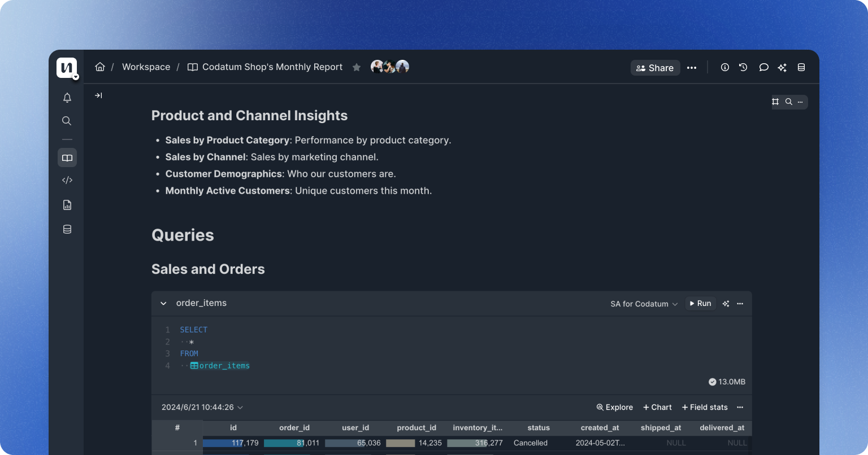
Task: Open version history clock icon
Action: click(x=743, y=67)
